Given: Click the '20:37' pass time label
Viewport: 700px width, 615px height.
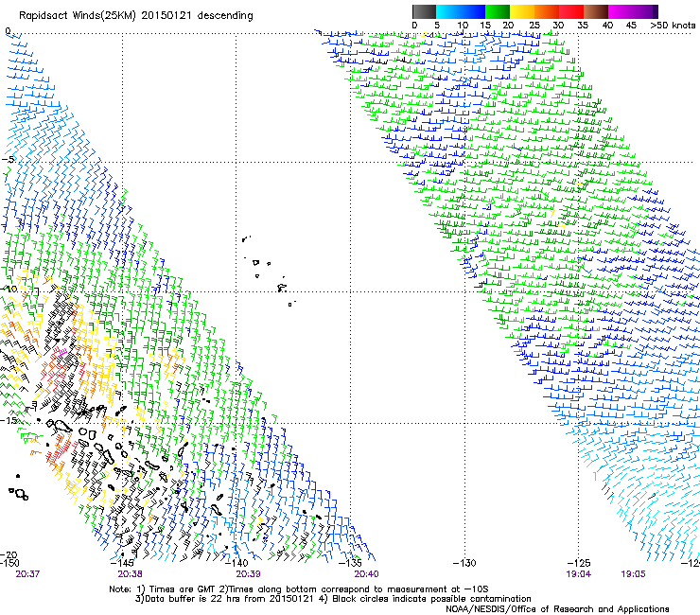Looking at the screenshot, I should [27, 573].
